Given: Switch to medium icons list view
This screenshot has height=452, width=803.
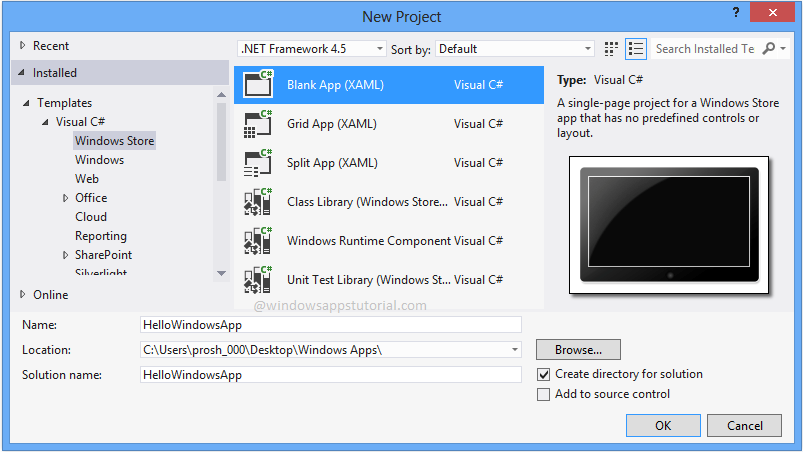Looking at the screenshot, I should tap(636, 49).
